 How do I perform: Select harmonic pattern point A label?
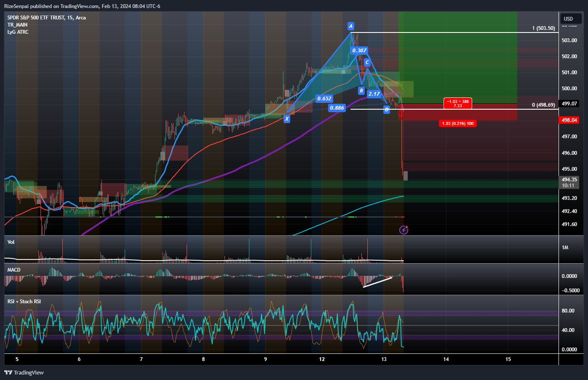tap(350, 26)
